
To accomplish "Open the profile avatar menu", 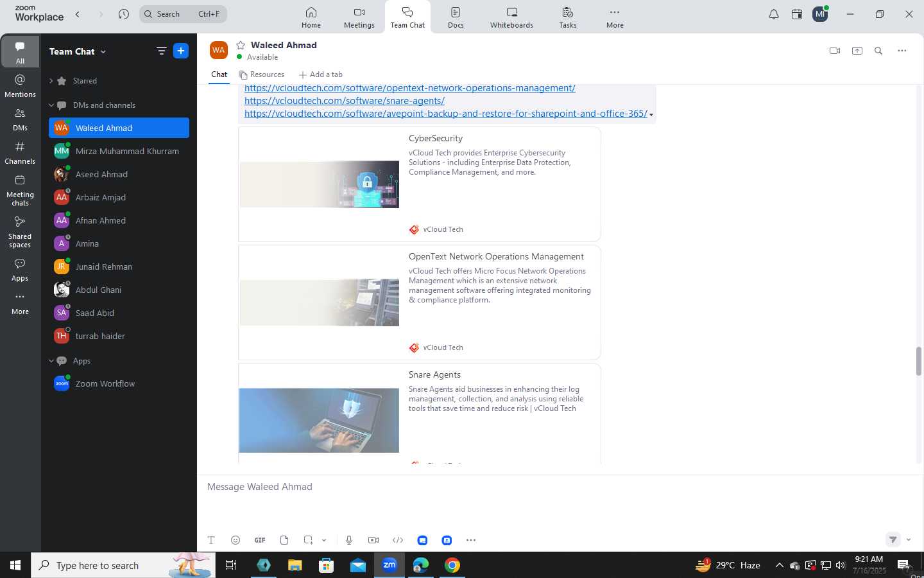I will (x=820, y=14).
